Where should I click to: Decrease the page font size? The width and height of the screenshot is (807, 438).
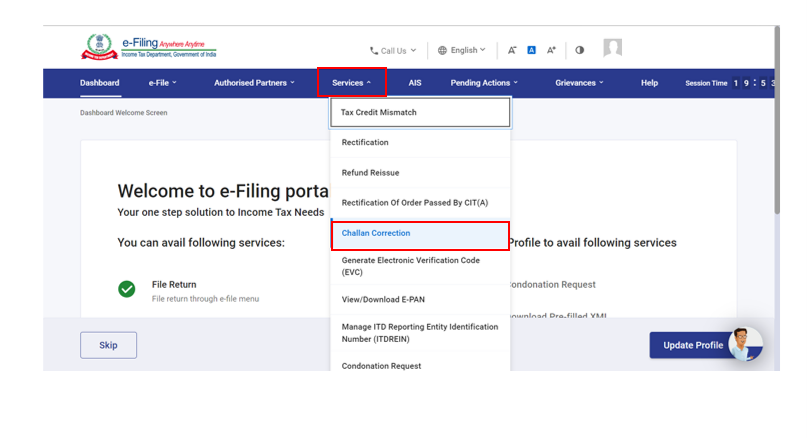coord(512,50)
